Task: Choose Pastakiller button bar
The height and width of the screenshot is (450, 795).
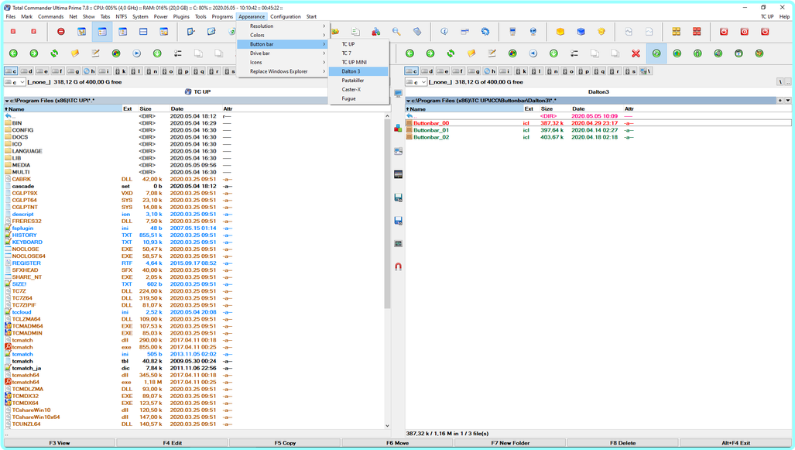Action: [359, 81]
